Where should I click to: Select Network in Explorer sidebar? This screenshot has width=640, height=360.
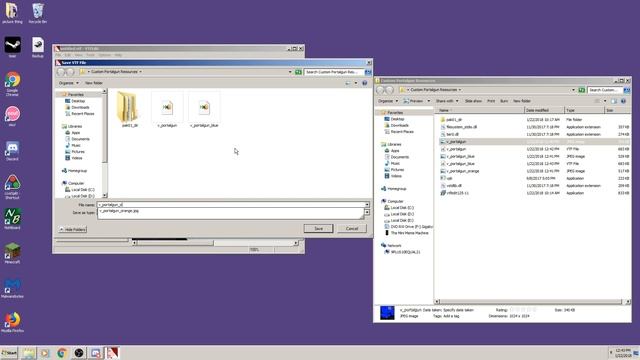click(393, 245)
